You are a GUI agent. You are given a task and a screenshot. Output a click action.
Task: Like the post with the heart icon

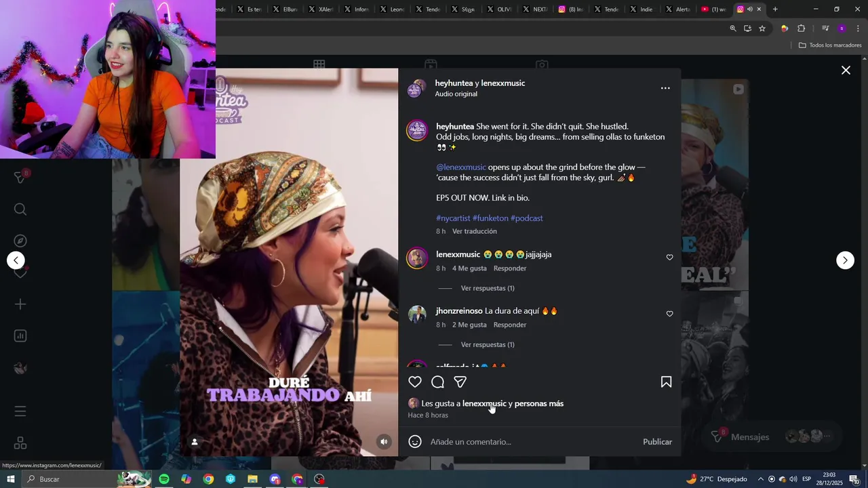tap(415, 382)
